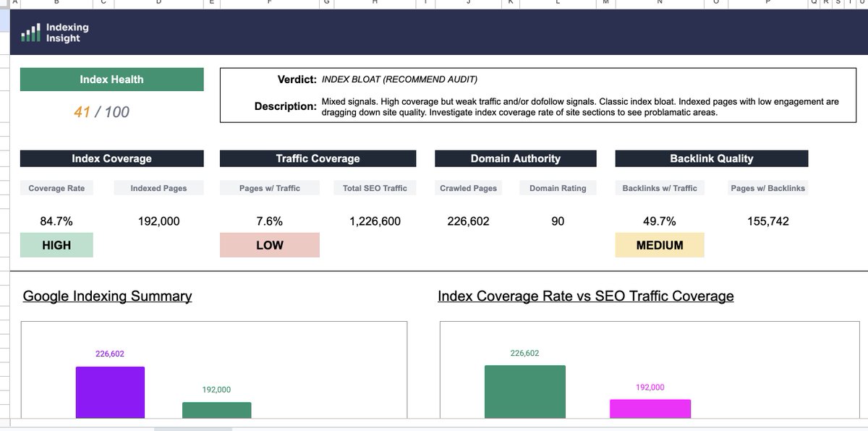Click the green HIGH rating cell
Screen dimensions: 868x431
click(56, 245)
